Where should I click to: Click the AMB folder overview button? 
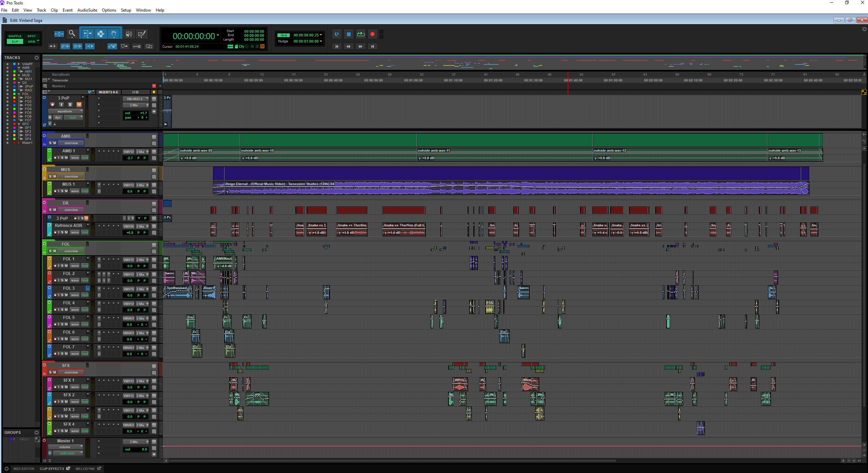(x=71, y=143)
